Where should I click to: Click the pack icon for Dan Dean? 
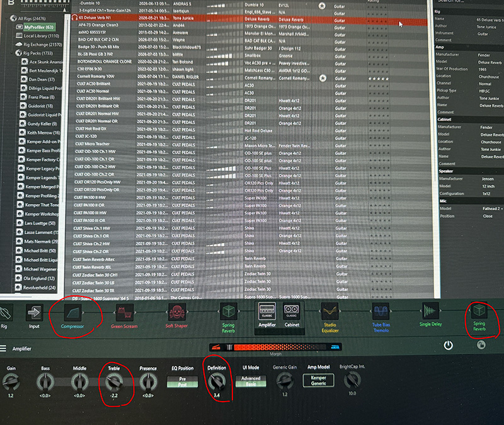[24, 79]
